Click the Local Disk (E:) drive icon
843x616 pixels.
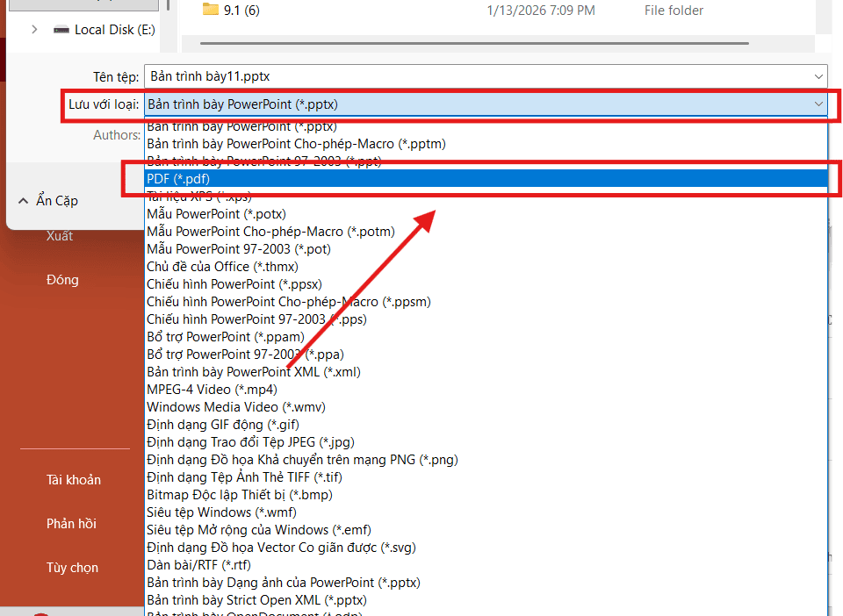click(61, 30)
